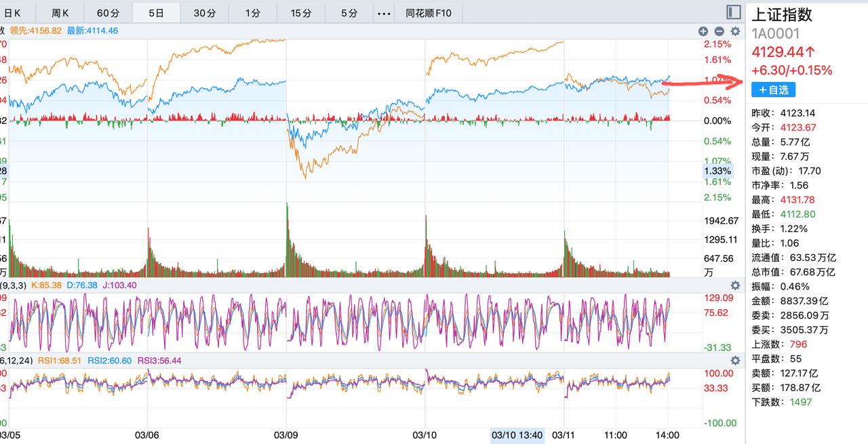
Task: Zoom in chart with plus icon
Action: click(703, 31)
